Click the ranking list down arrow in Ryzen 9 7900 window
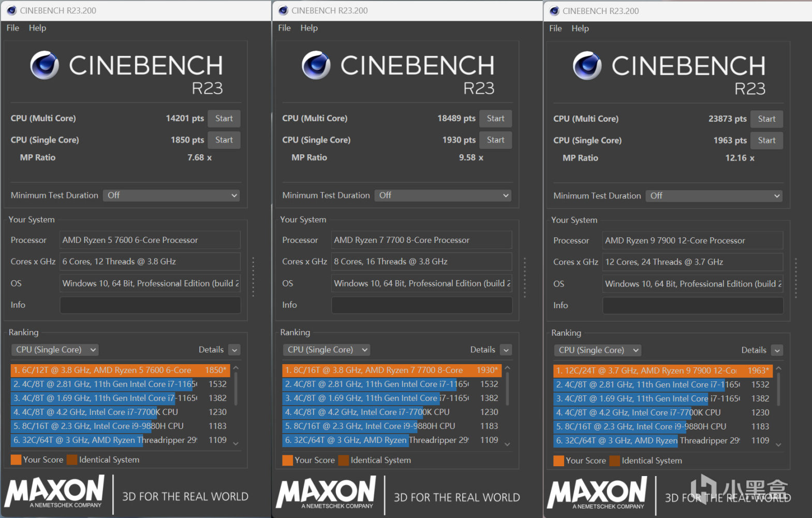Screen dimensions: 812x518 [778, 444]
